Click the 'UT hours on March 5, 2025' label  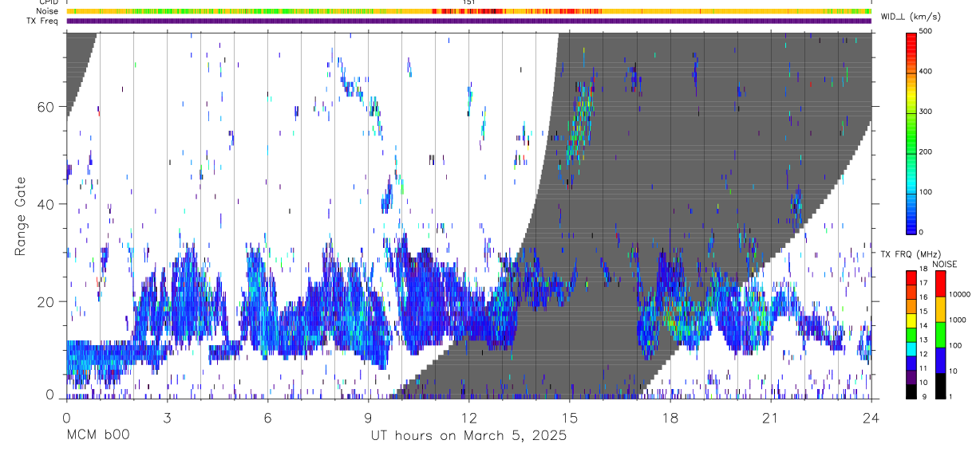(x=468, y=436)
